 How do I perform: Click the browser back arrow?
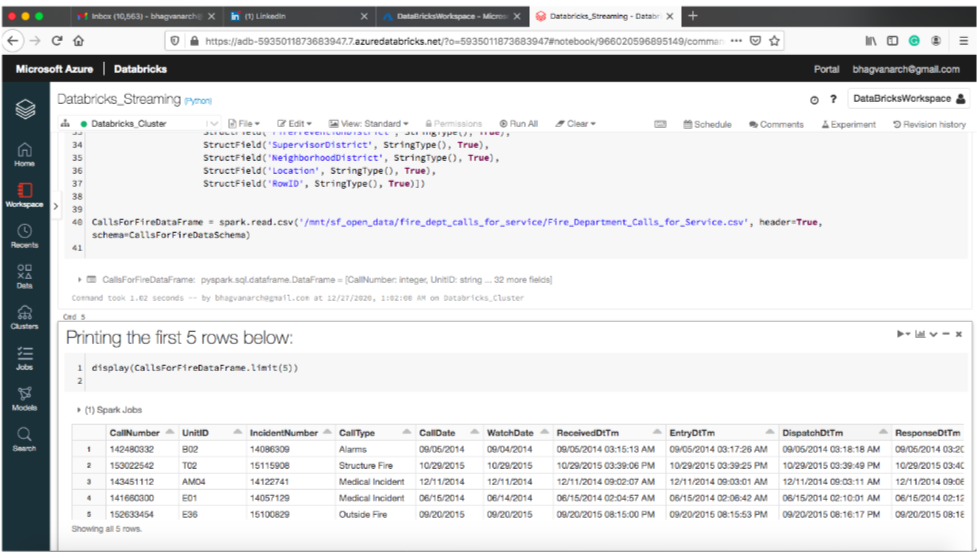point(13,40)
